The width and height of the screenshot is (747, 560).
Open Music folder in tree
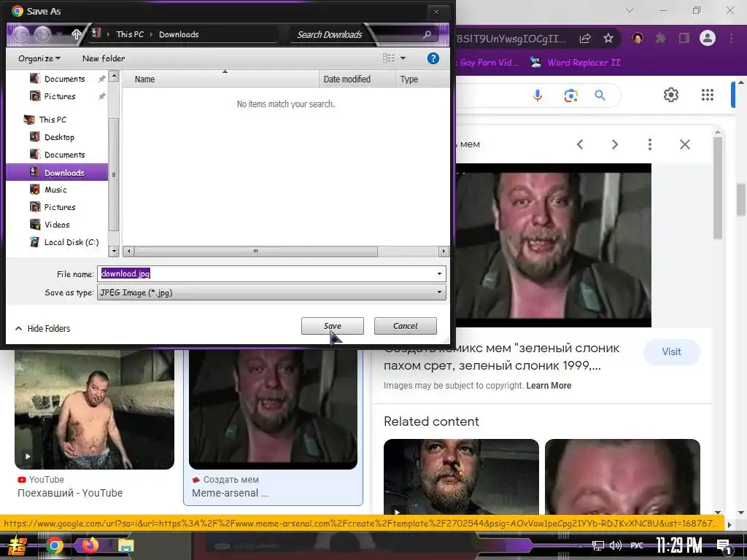click(55, 190)
